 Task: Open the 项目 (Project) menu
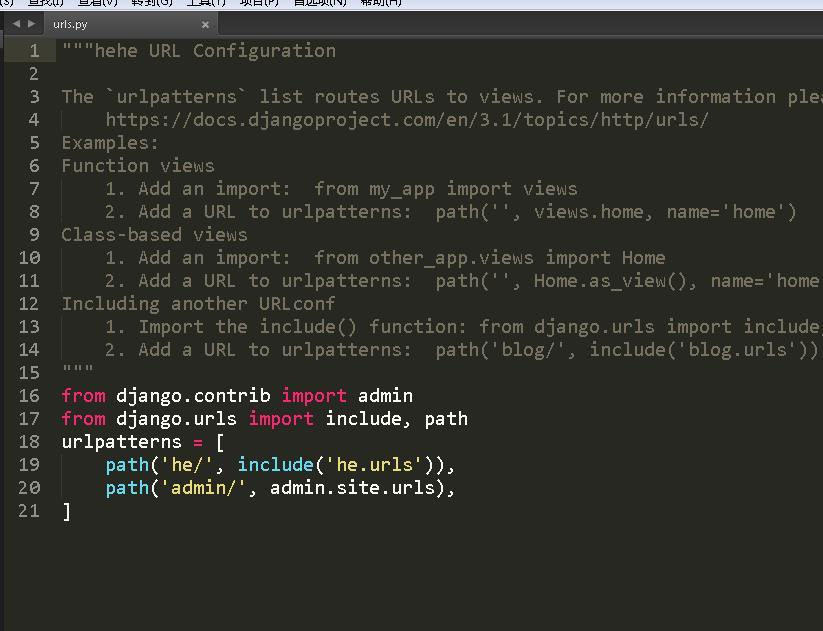(259, 3)
